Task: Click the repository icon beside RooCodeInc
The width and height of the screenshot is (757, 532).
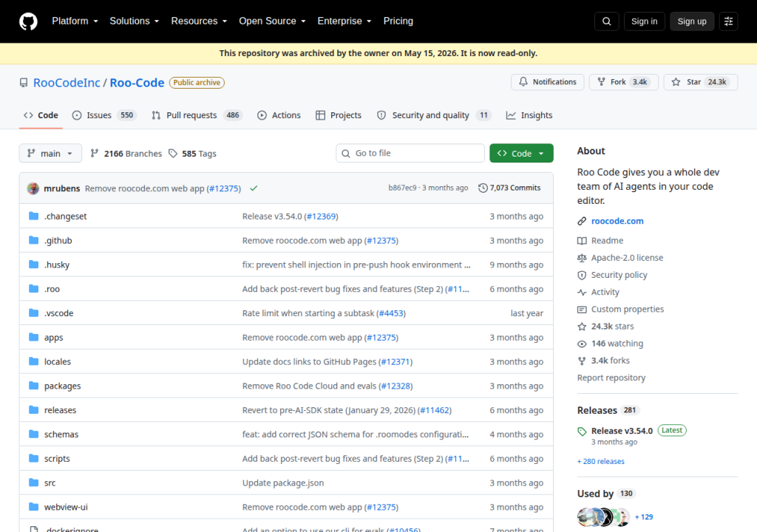Action: tap(24, 83)
